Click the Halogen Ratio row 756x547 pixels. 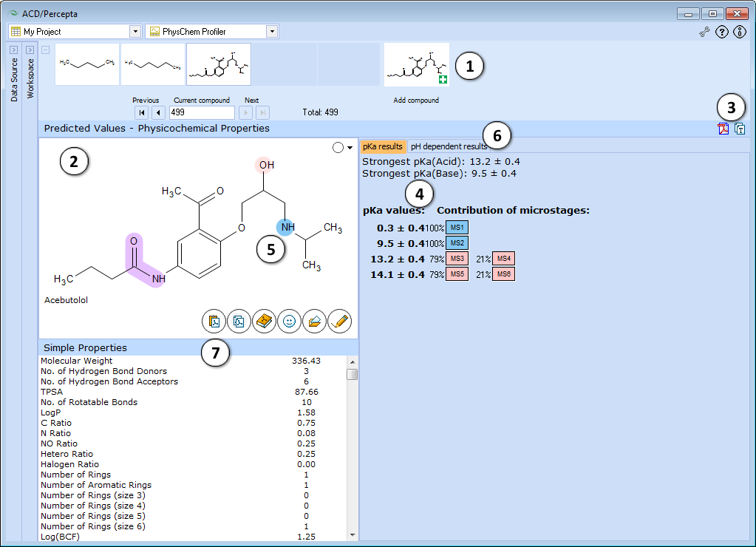pos(192,464)
